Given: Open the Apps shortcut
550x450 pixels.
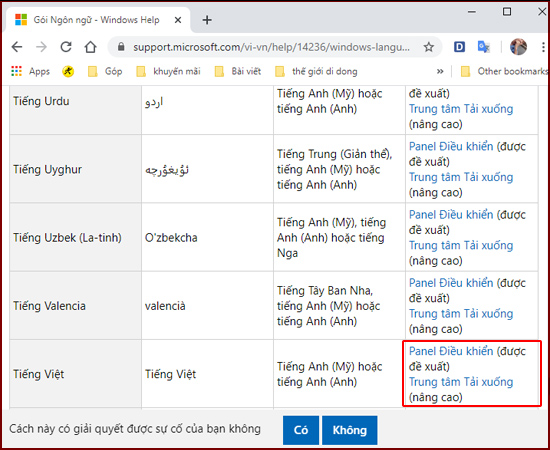Looking at the screenshot, I should [x=31, y=72].
